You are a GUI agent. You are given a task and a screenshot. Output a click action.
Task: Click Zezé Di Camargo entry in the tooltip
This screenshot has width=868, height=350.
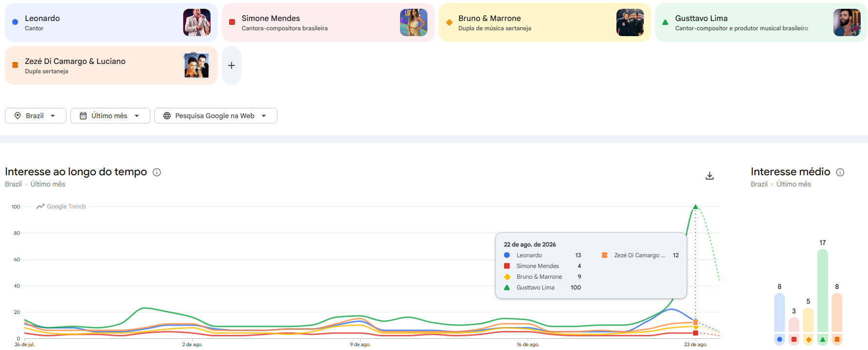640,255
